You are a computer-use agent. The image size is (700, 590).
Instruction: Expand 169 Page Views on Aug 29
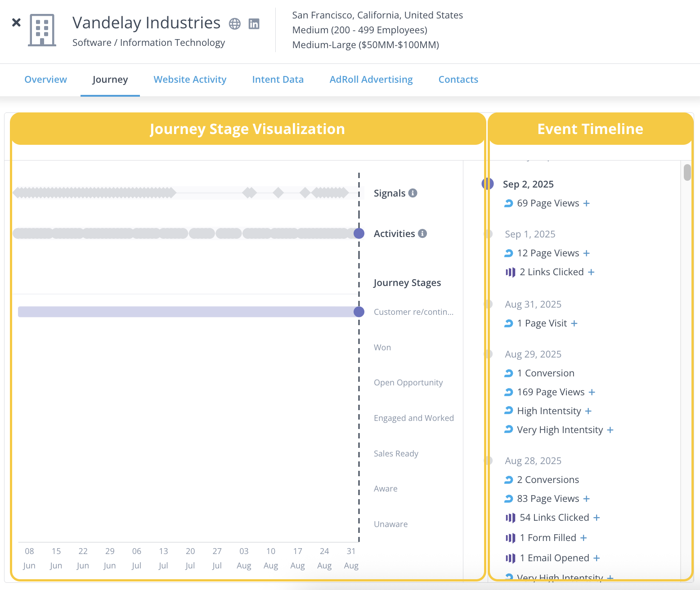point(592,392)
